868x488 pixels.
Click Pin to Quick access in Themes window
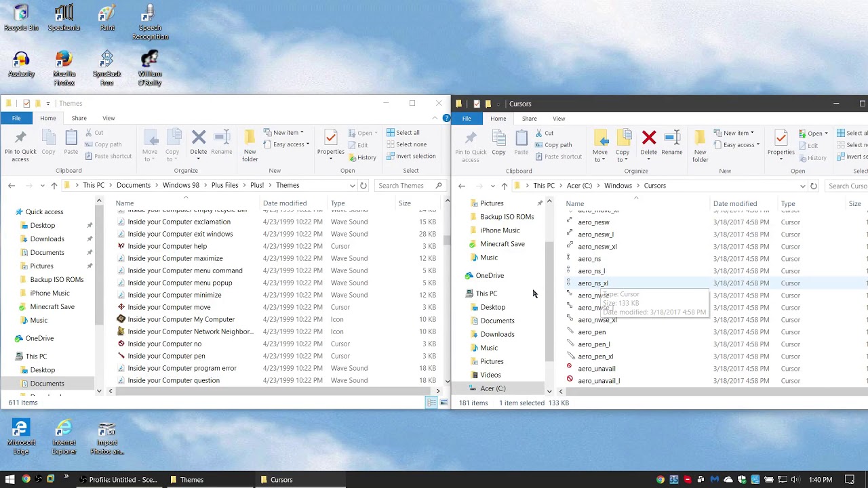click(x=20, y=145)
